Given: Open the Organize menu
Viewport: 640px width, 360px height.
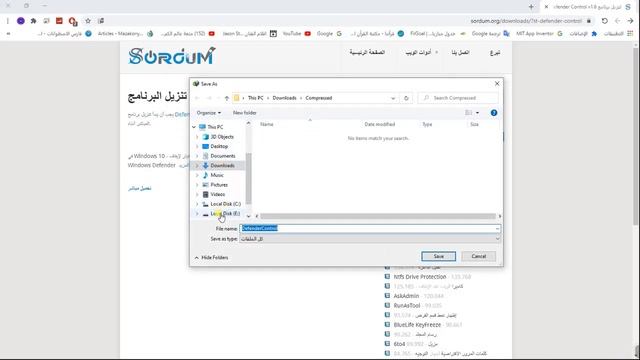Looking at the screenshot, I should click(209, 113).
